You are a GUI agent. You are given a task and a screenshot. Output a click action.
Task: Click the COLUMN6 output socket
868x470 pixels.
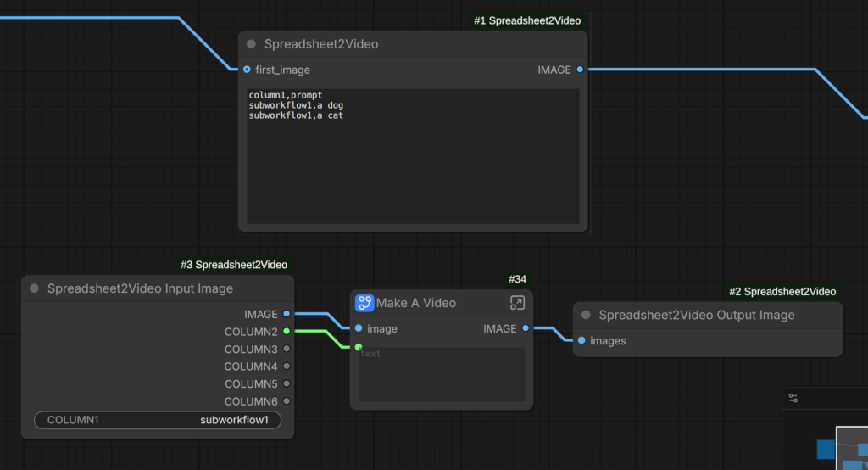click(287, 401)
